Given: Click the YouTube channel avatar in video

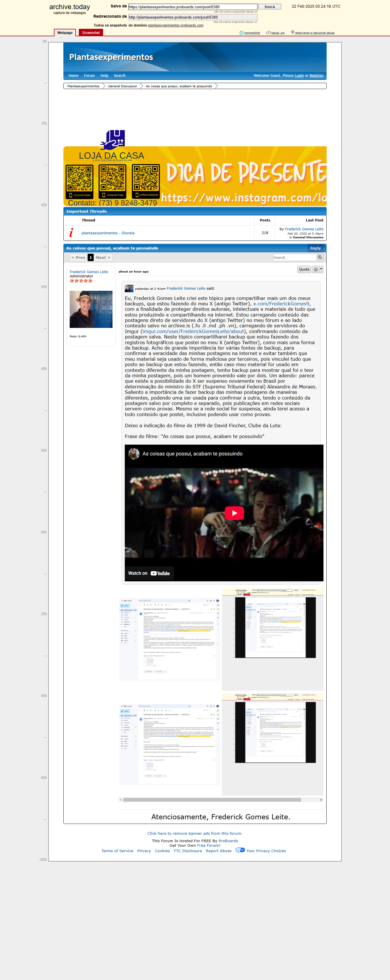Looking at the screenshot, I should pos(134,454).
